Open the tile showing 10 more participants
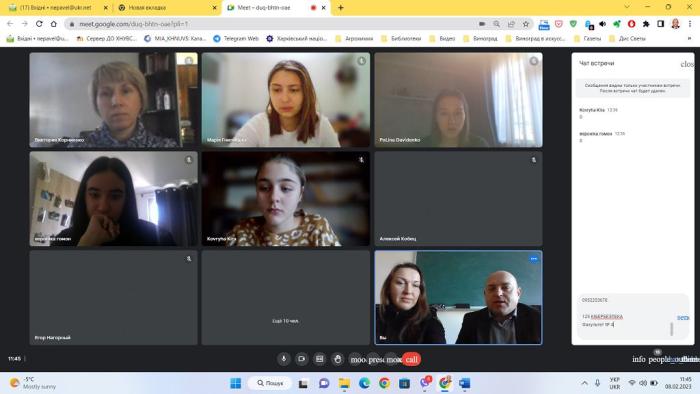Screen dimensions: 700x394 [286, 298]
